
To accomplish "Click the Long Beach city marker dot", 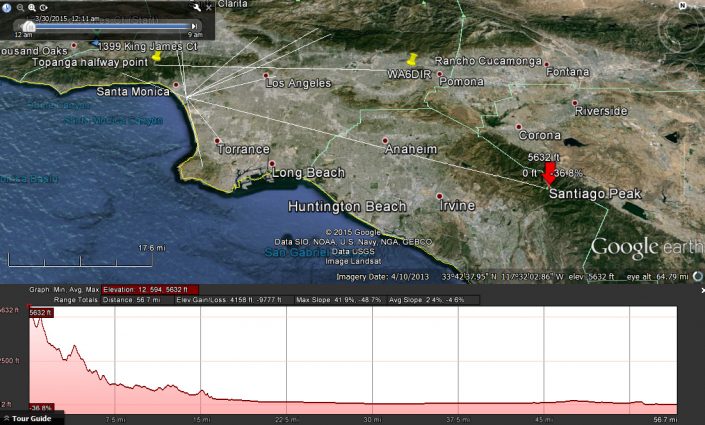I will (272, 163).
